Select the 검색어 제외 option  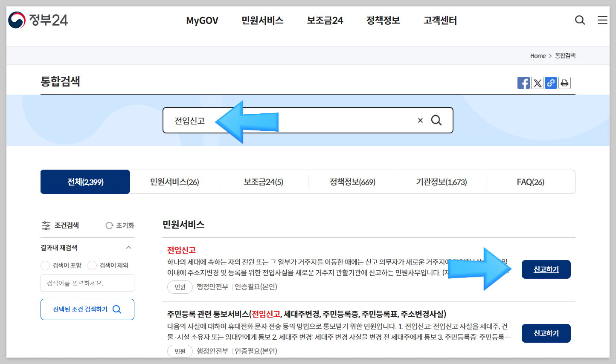[x=92, y=265]
